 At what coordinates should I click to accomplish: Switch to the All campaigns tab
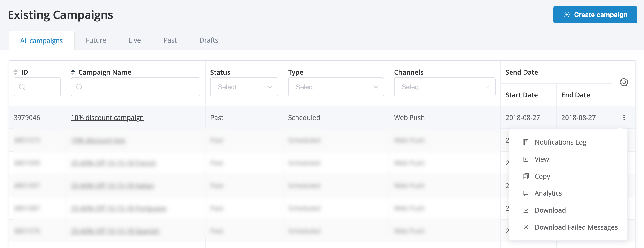click(42, 40)
